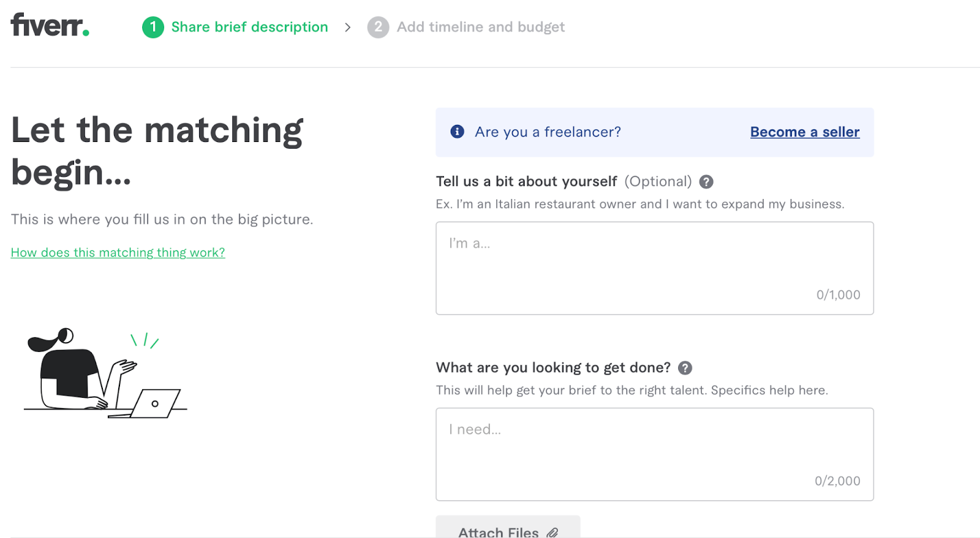Open the 'Become a seller' link
The image size is (980, 538).
click(x=804, y=132)
